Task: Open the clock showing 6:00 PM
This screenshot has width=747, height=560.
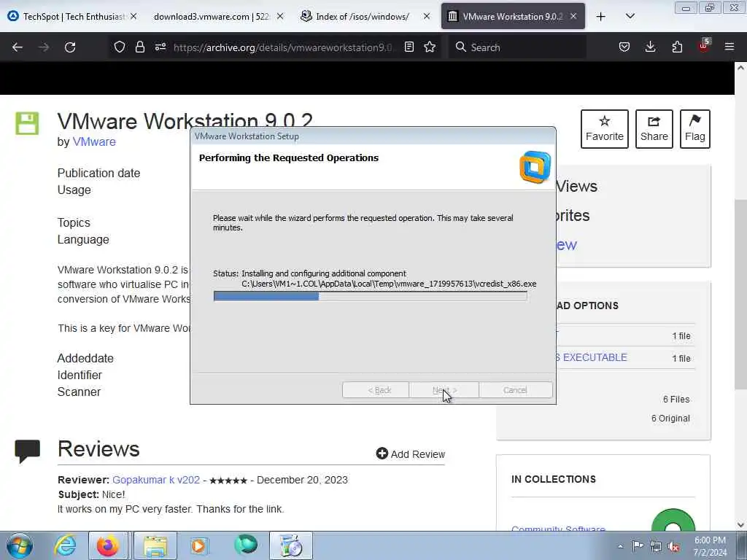Action: pyautogui.click(x=710, y=546)
